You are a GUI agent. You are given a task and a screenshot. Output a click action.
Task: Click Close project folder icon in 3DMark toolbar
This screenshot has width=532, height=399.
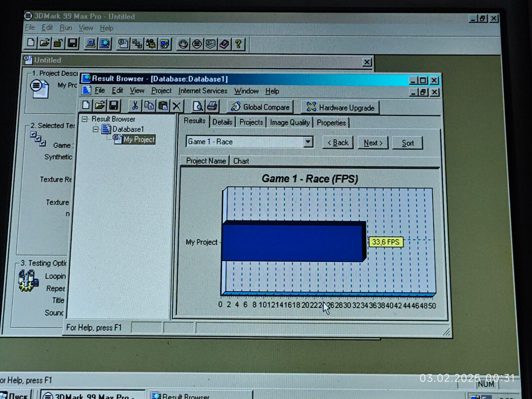click(x=59, y=43)
